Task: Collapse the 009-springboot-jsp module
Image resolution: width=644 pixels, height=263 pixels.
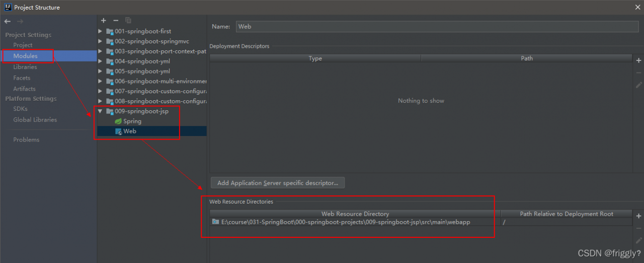Action: (x=101, y=111)
